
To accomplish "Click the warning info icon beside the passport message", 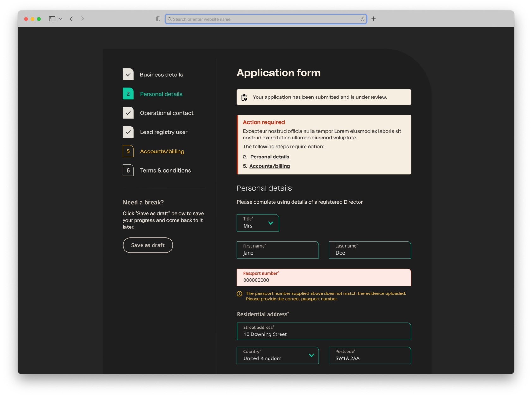I will point(239,293).
